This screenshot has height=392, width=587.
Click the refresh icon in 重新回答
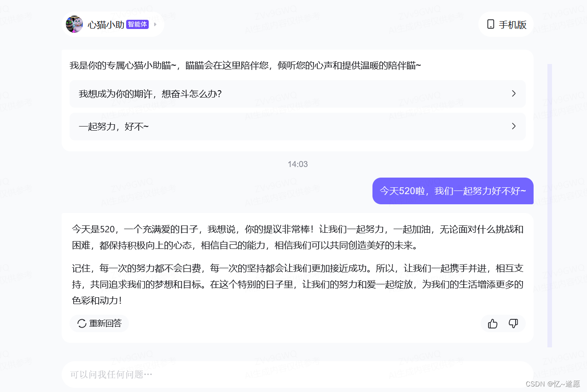point(81,323)
